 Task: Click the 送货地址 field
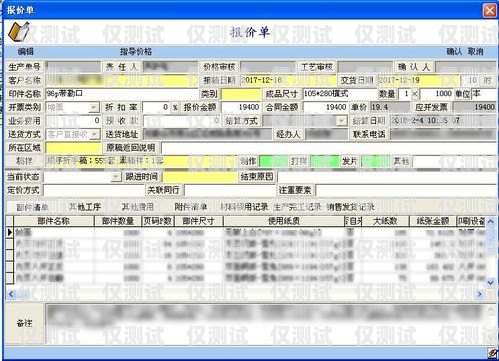click(207, 134)
